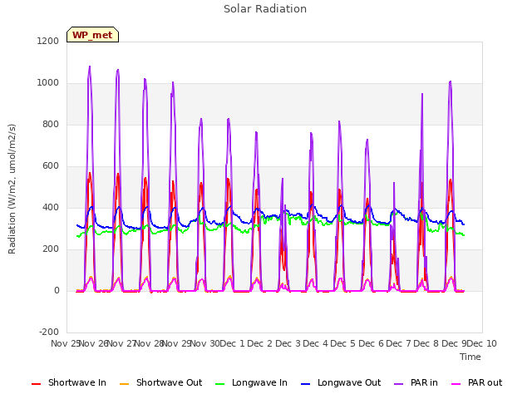Screen dimensions: 532x399
Task: Click the Dec 6 x-axis date label
Action: [x=371, y=343]
